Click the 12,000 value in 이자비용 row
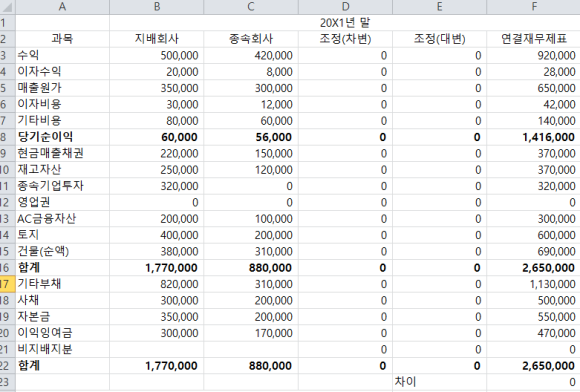 (x=251, y=104)
